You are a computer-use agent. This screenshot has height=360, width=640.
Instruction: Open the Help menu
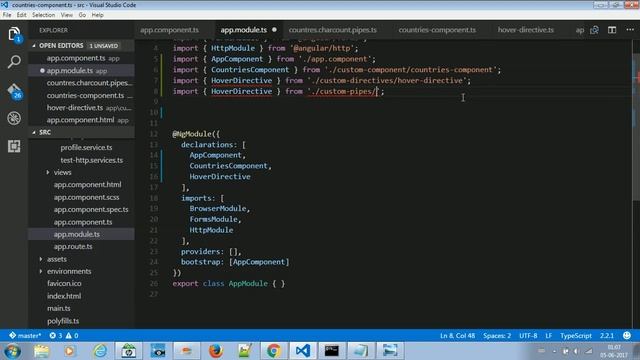click(98, 15)
